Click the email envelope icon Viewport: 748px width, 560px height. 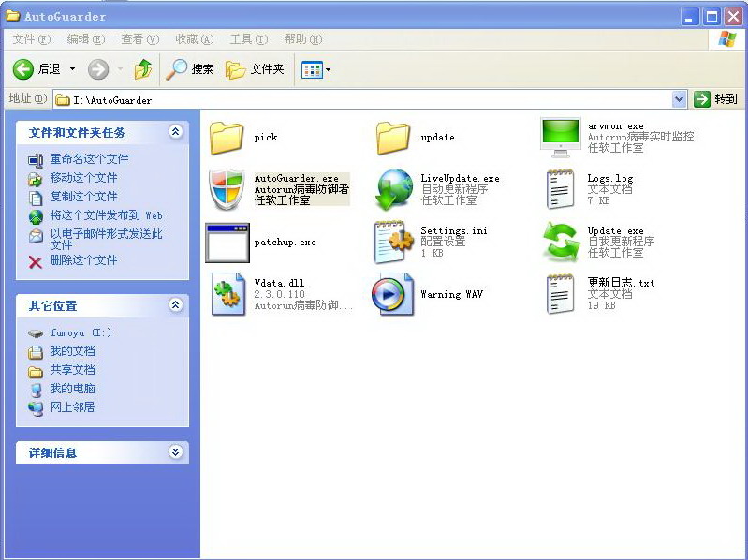tap(36, 236)
